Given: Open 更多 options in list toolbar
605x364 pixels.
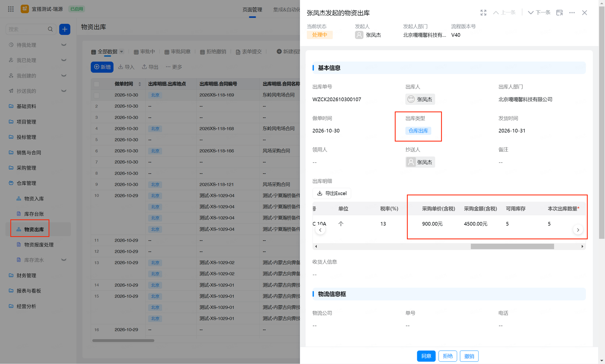Looking at the screenshot, I should click(174, 67).
